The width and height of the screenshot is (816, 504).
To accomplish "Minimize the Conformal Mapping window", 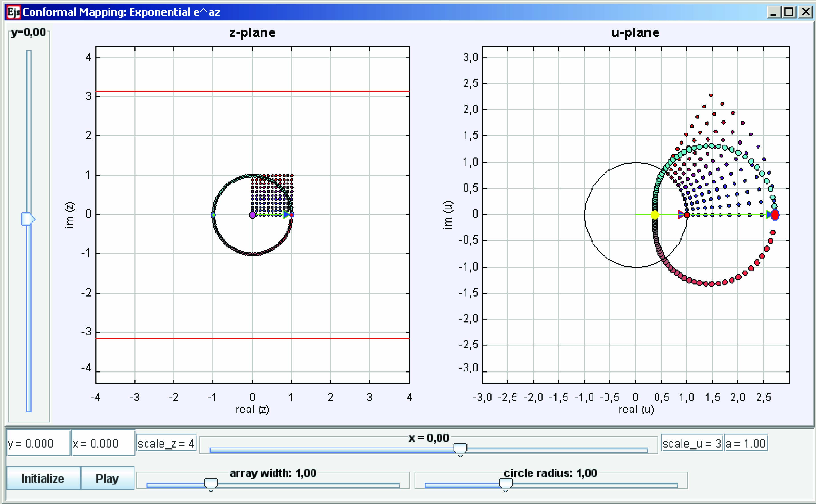I will (773, 12).
